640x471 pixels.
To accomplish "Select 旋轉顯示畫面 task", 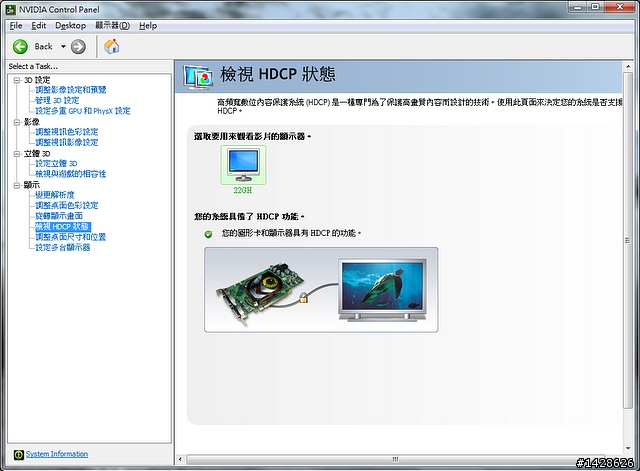I will (x=59, y=216).
